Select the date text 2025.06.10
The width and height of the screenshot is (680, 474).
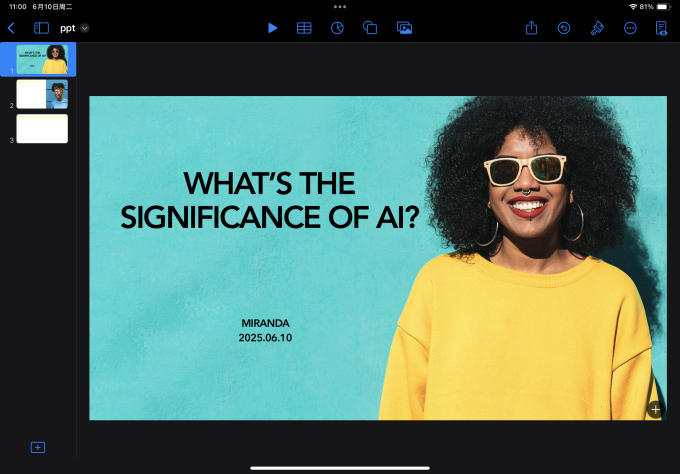tap(265, 338)
